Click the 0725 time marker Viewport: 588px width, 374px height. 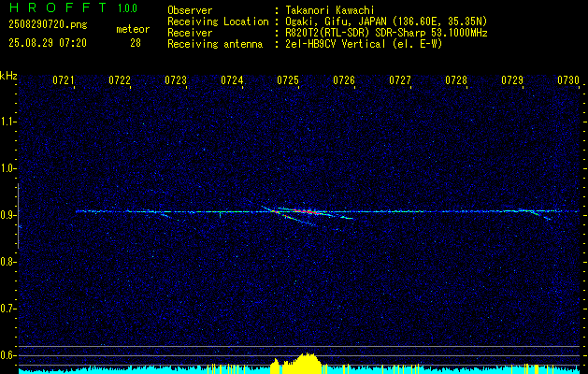pos(288,80)
